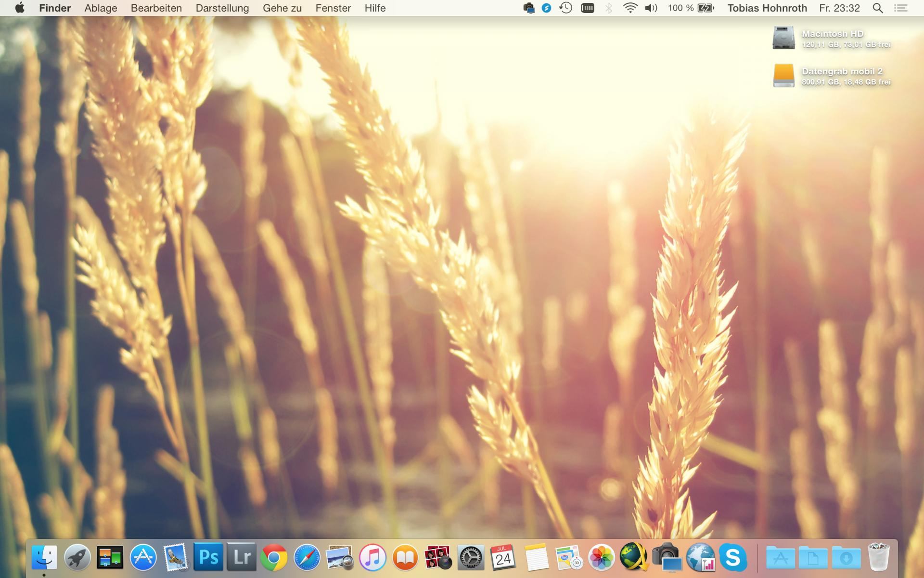Open the volume control in menu bar

pyautogui.click(x=651, y=8)
